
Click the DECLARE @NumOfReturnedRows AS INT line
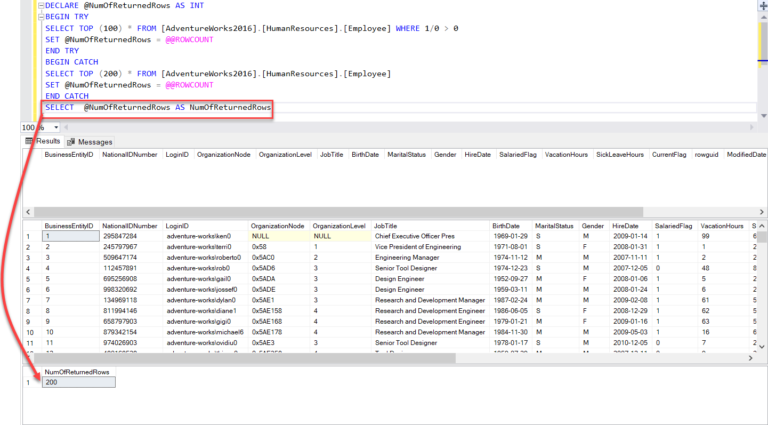[x=124, y=6]
